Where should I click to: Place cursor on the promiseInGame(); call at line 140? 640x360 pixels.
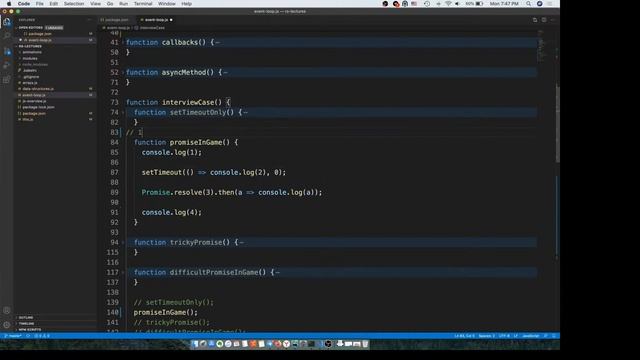tap(165, 312)
